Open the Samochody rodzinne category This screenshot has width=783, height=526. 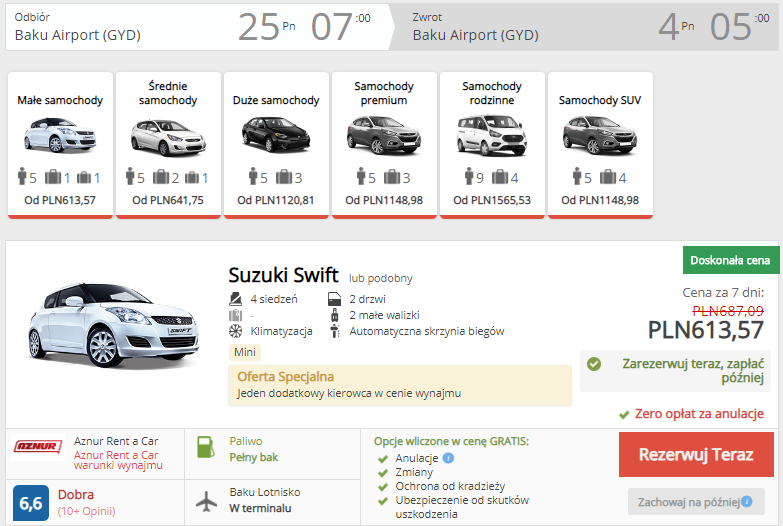[492, 144]
